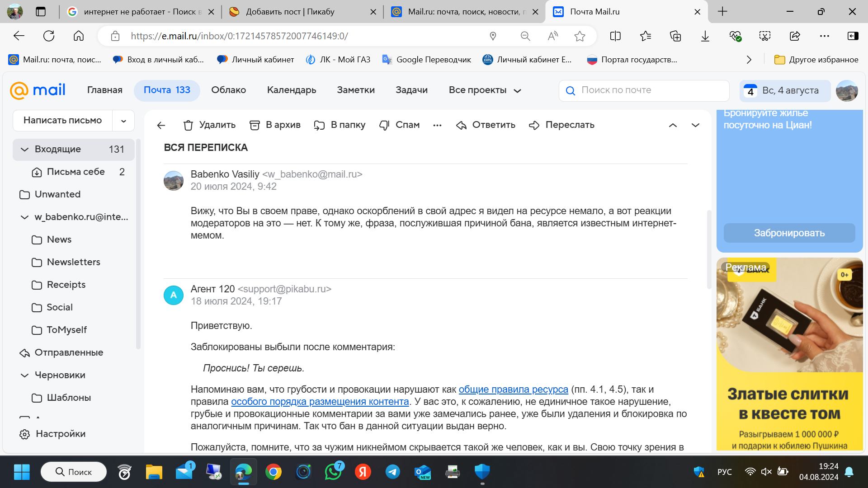Go back to inbox list arrow
The image size is (868, 488).
161,125
